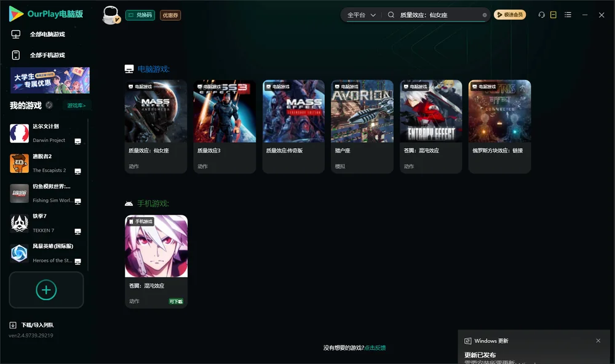The height and width of the screenshot is (364, 615).
Task: Open the 优惠券 coupon button
Action: (170, 15)
